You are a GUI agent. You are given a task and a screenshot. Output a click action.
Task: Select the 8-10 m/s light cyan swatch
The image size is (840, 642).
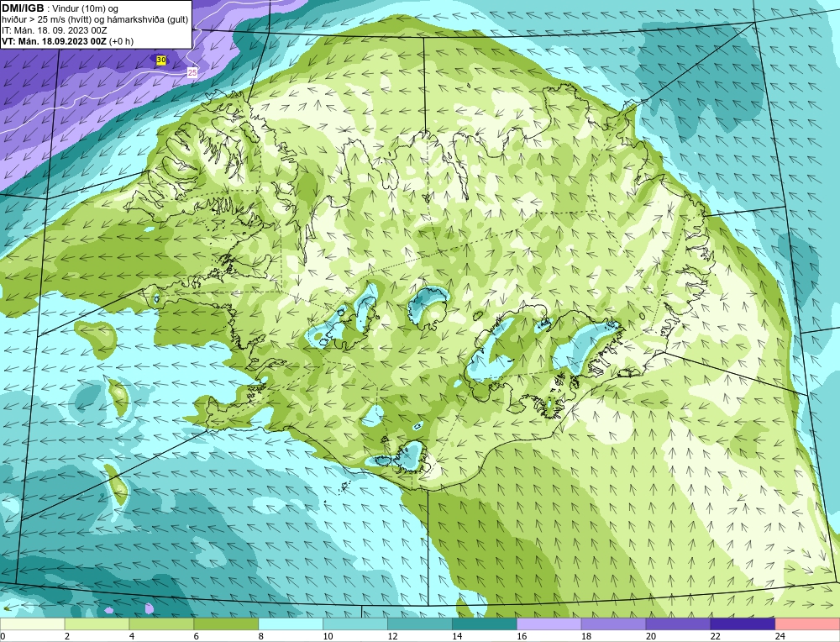[291, 624]
